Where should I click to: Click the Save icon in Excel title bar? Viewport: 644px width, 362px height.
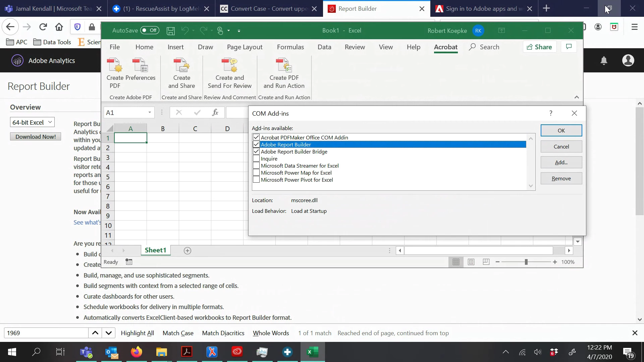[x=171, y=31]
